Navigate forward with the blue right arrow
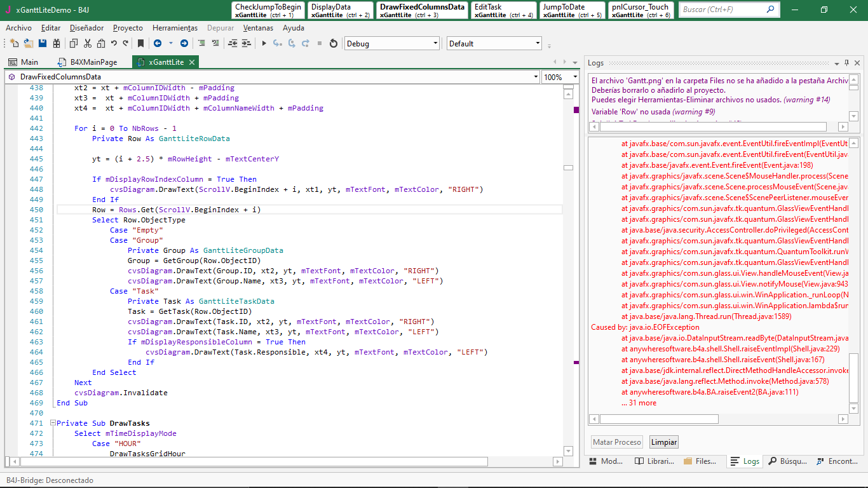 (x=184, y=43)
